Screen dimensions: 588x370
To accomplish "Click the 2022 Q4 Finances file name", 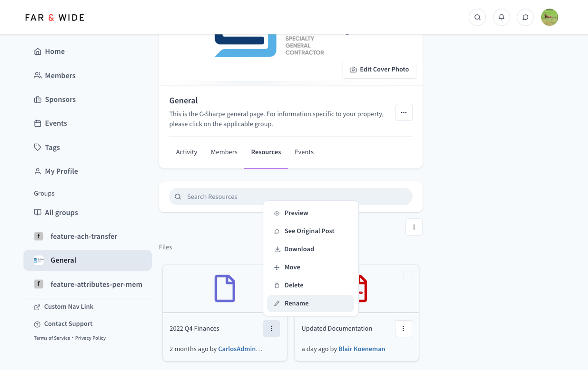I will click(x=194, y=329).
